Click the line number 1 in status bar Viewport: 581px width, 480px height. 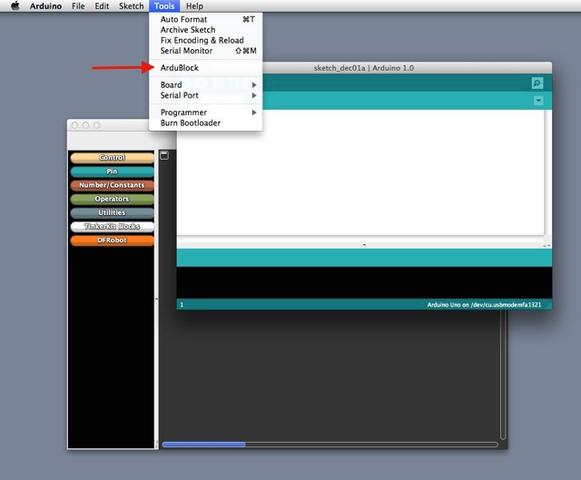pos(182,305)
